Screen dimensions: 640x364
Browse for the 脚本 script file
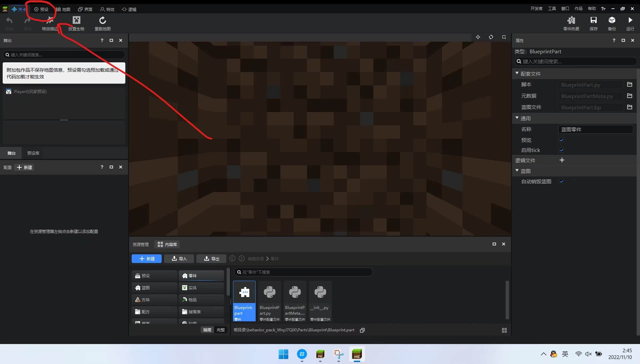pyautogui.click(x=629, y=85)
